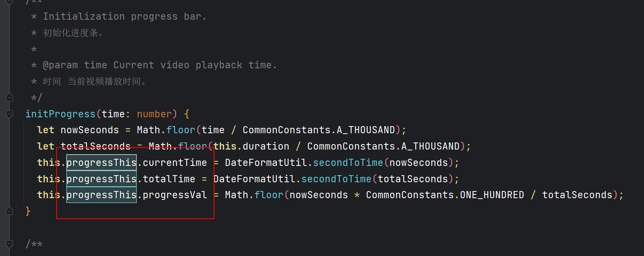Select highlighted progressThis on currentTime line
The image size is (644, 256).
click(102, 163)
